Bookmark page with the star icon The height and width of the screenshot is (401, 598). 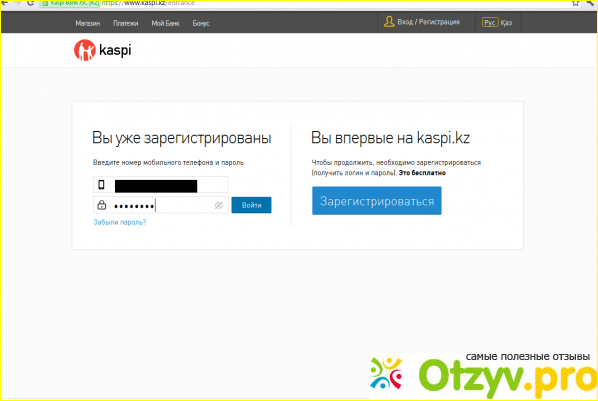point(575,3)
